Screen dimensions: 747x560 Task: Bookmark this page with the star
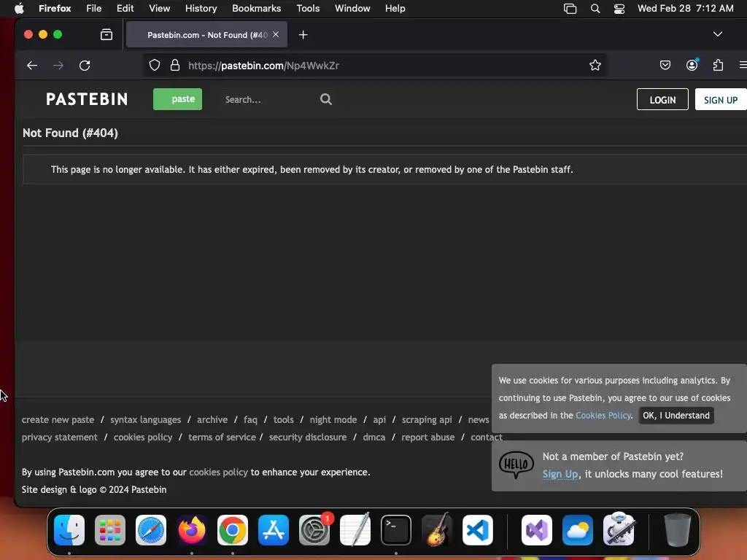pos(595,65)
